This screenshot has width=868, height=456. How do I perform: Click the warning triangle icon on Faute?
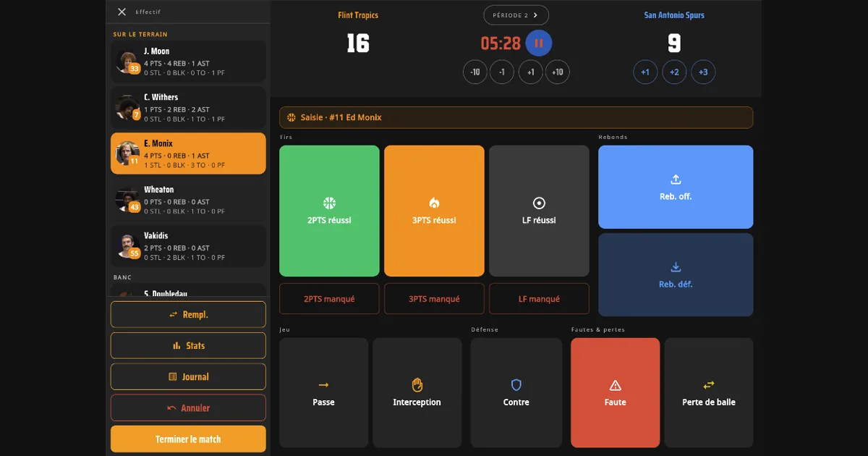[x=615, y=385]
